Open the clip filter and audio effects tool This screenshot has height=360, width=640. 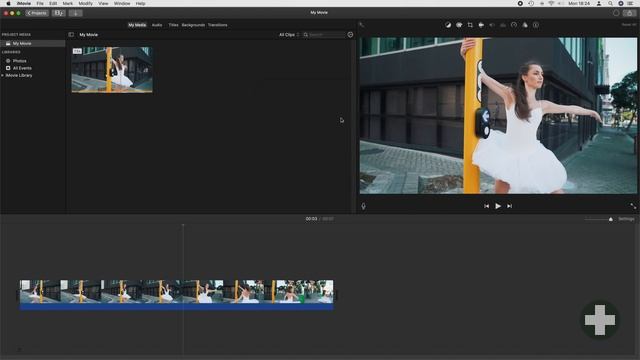(x=525, y=25)
